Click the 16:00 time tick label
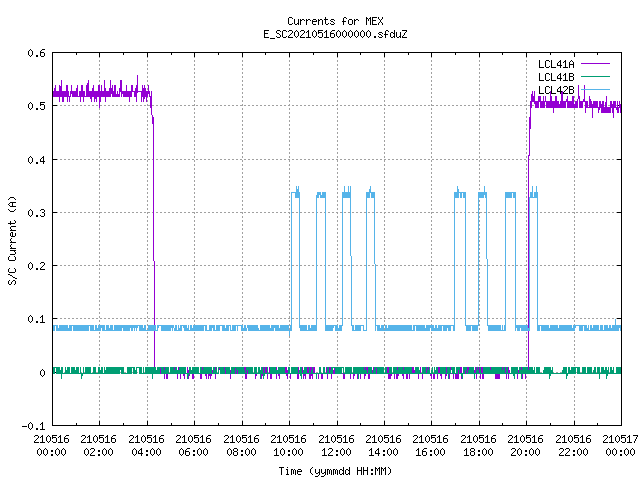640x480 pixels. pyautogui.click(x=430, y=452)
